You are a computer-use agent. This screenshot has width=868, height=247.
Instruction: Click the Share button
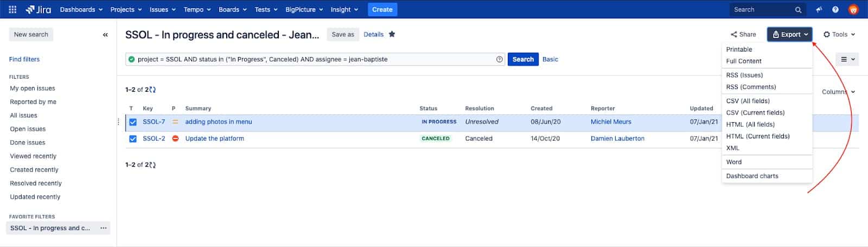(743, 34)
